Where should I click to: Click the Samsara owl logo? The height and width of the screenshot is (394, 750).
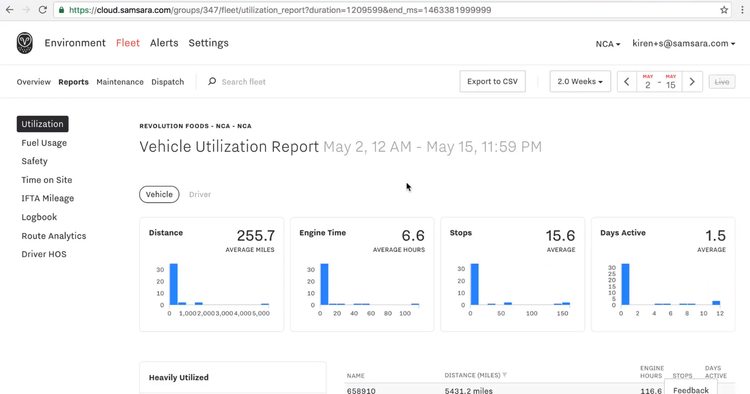[x=24, y=43]
